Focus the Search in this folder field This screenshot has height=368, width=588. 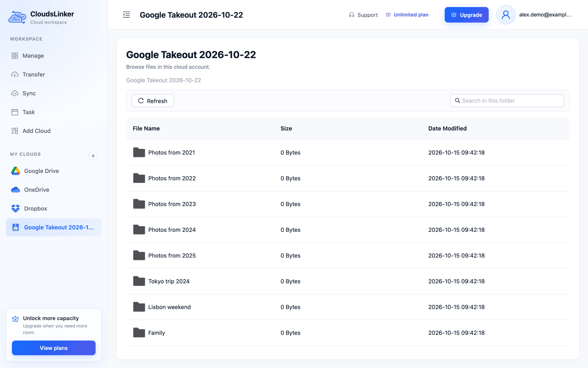coord(507,100)
